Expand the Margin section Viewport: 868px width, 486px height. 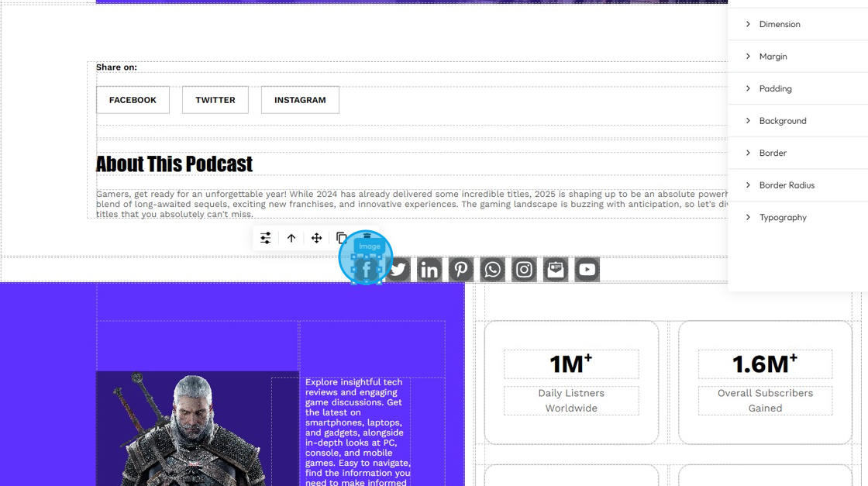797,57
